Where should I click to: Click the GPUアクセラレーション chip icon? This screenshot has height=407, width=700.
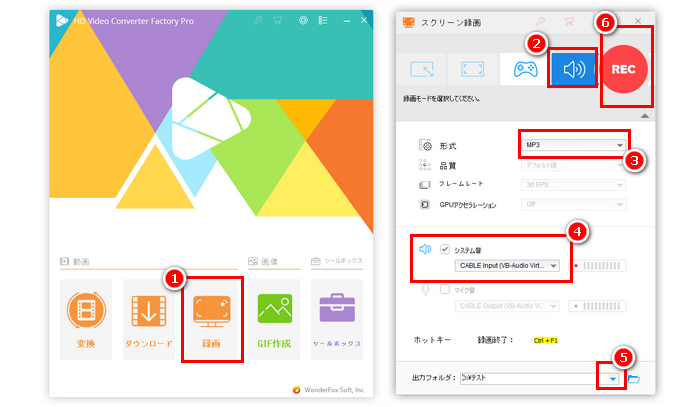tap(425, 204)
